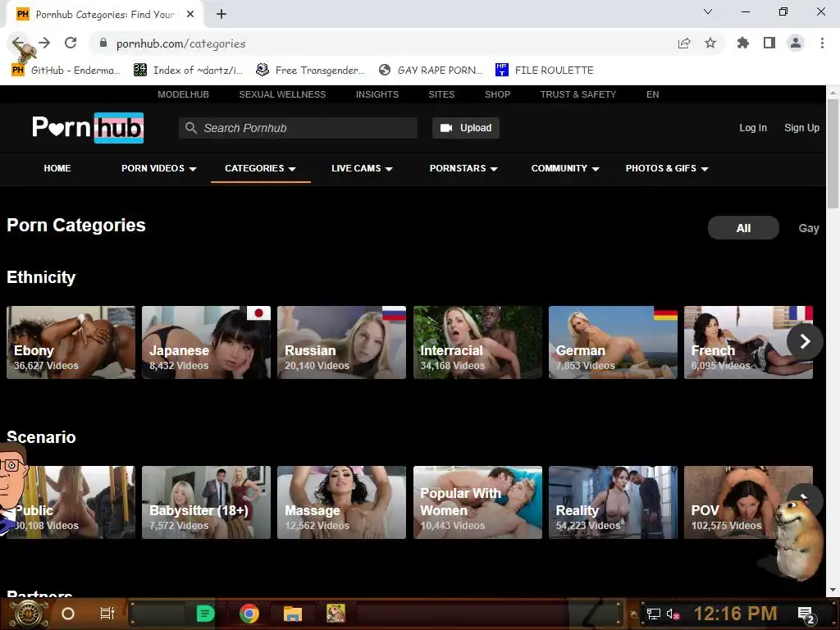
Task: Bookmark this page with the star icon
Action: pos(710,43)
